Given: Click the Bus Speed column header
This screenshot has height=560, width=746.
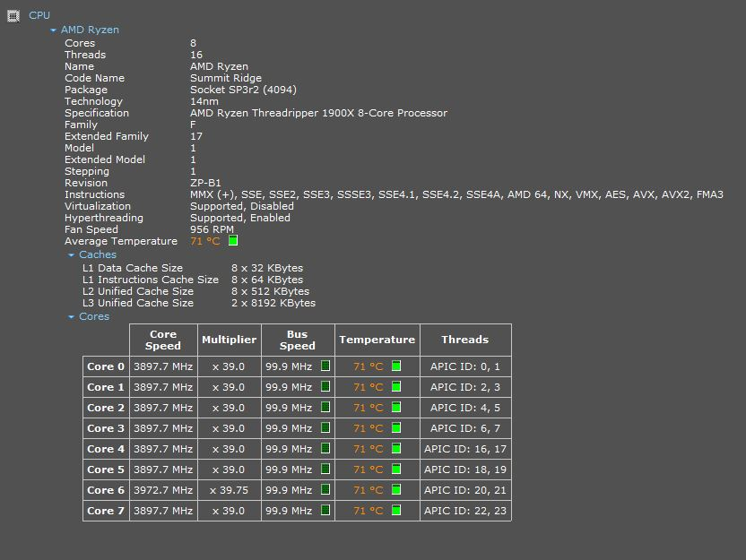Looking at the screenshot, I should tap(298, 340).
